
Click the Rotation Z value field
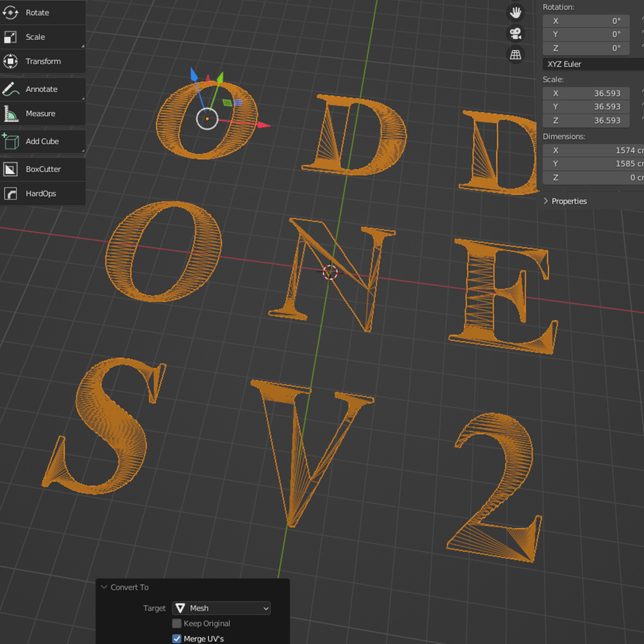pyautogui.click(x=586, y=48)
